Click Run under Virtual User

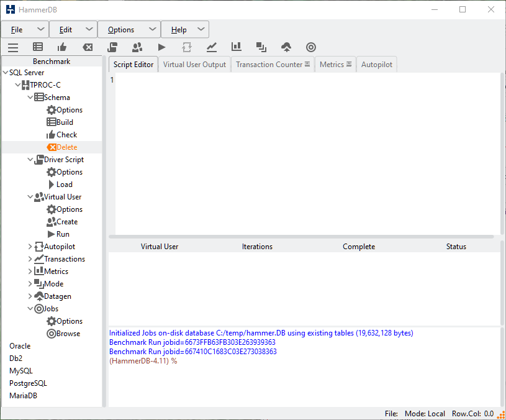(x=58, y=234)
